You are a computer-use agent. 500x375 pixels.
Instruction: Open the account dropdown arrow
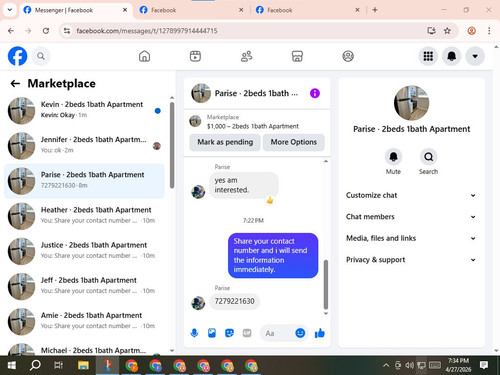475,56
